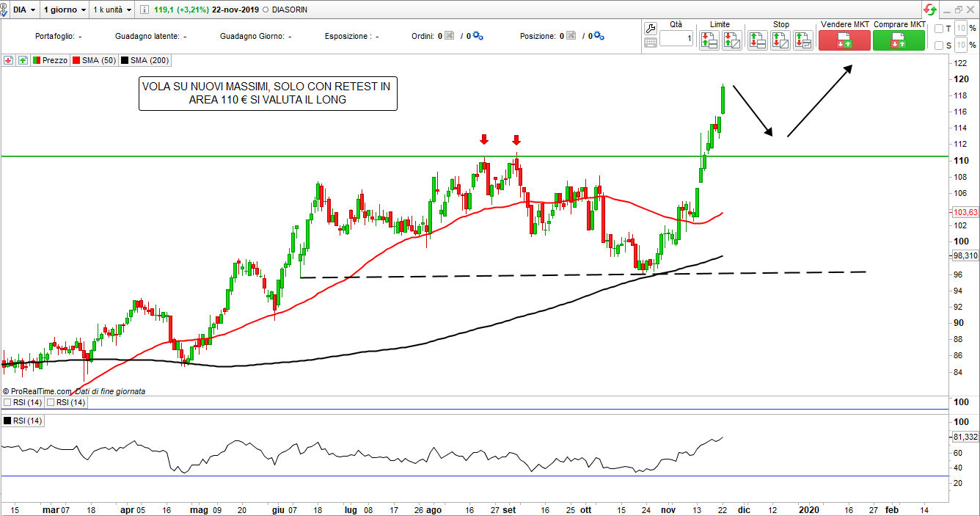Select the SMA (200) indicator label

144,60
